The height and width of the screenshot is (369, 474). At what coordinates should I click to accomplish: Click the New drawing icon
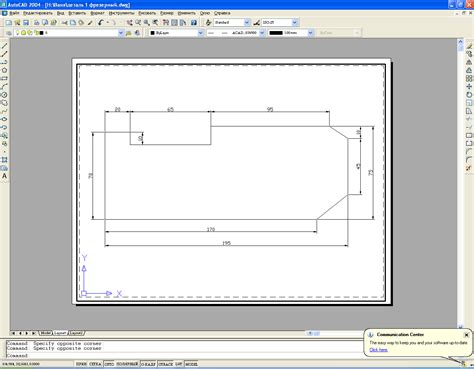[9, 23]
